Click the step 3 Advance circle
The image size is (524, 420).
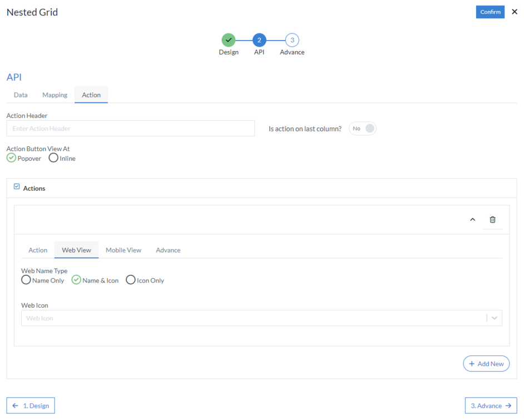291,40
